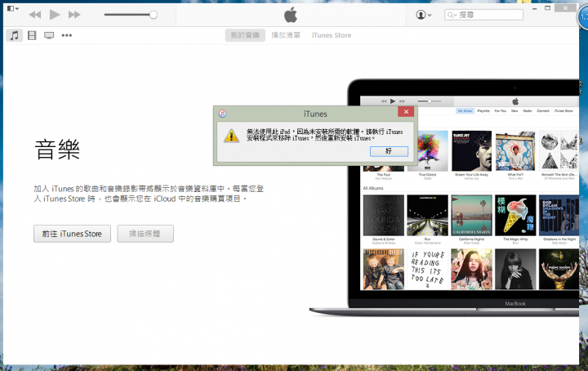588x371 pixels.
Task: Click the If You're Reading This album cover
Action: click(427, 269)
